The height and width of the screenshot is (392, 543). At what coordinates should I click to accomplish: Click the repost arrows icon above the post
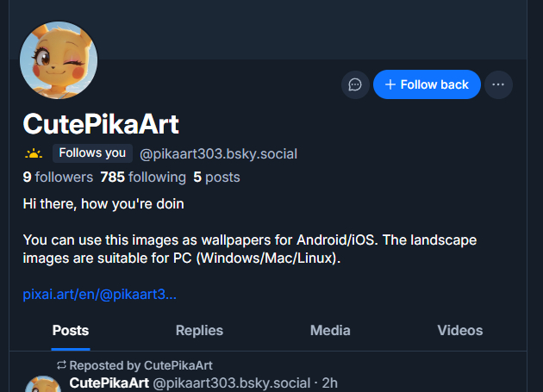[61, 365]
